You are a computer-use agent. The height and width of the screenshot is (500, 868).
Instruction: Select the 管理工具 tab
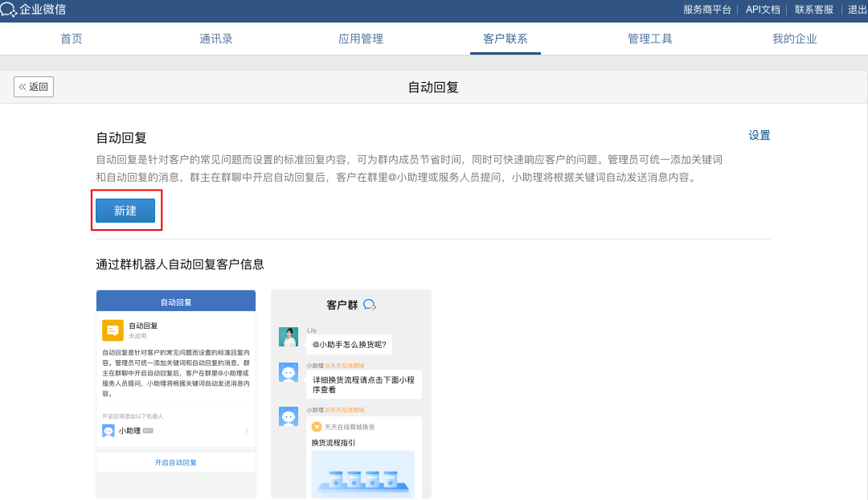(x=650, y=39)
